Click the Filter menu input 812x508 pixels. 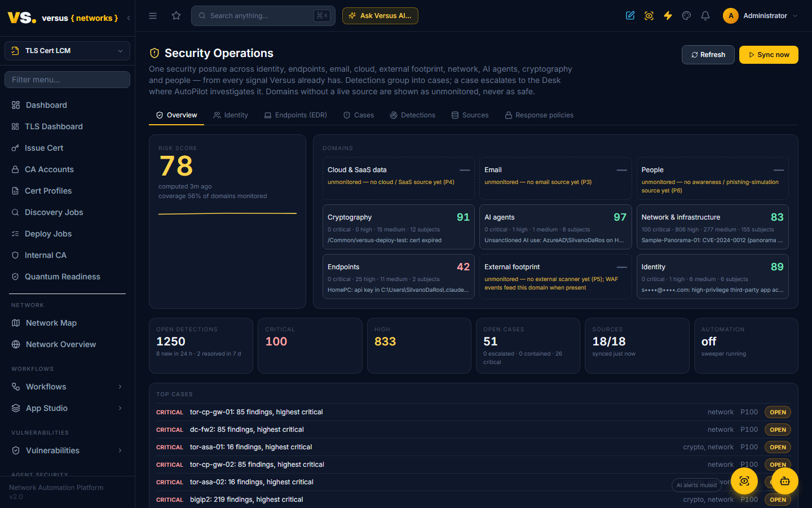[x=67, y=80]
